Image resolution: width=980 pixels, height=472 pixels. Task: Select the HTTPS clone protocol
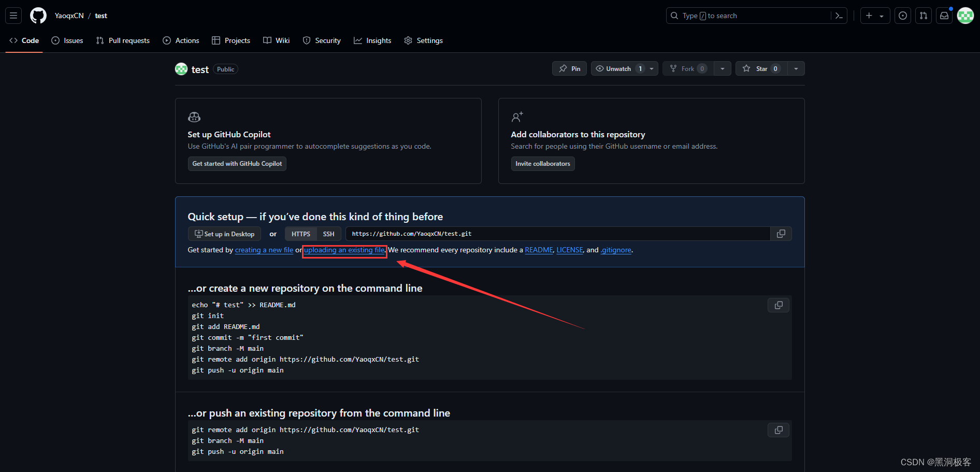(300, 234)
